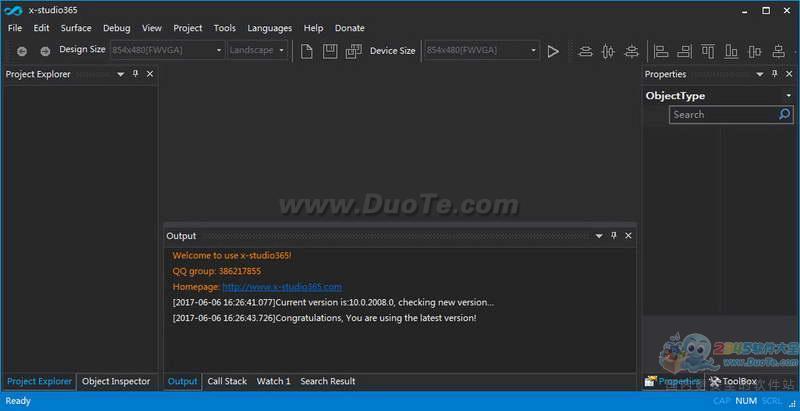The image size is (800, 411).
Task: Click the save (floppy disk) toolbar icon
Action: pos(330,51)
